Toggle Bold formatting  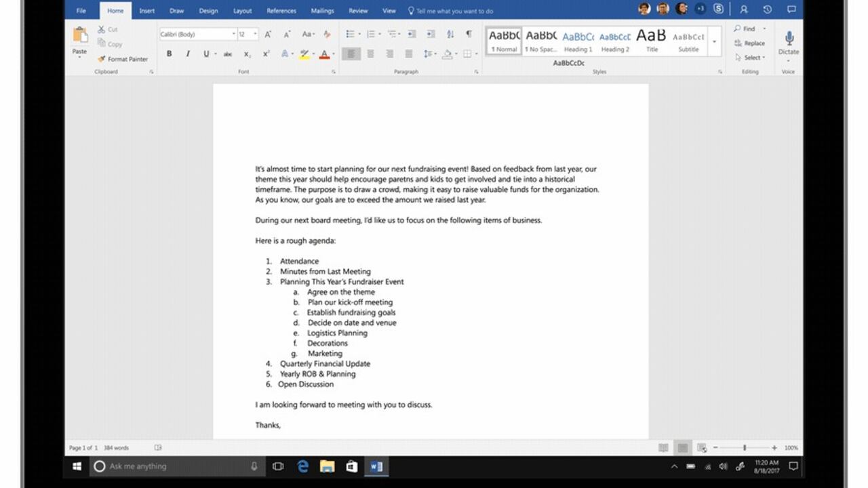(169, 54)
